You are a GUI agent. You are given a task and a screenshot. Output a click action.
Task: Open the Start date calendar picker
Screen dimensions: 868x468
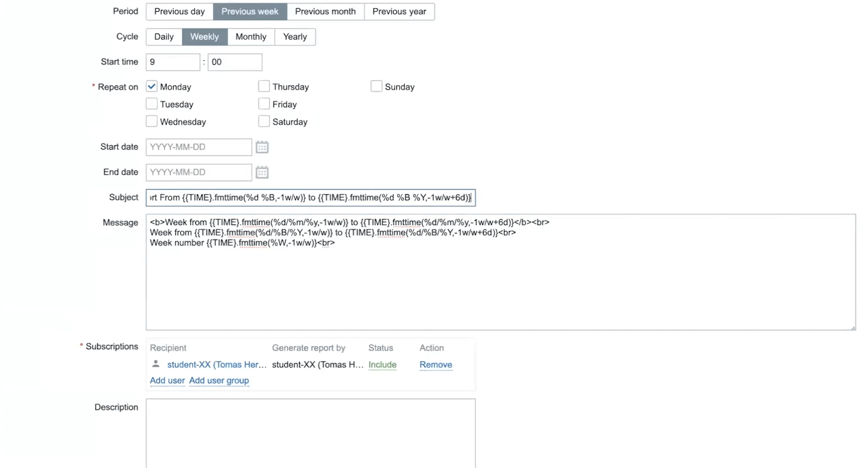point(262,147)
